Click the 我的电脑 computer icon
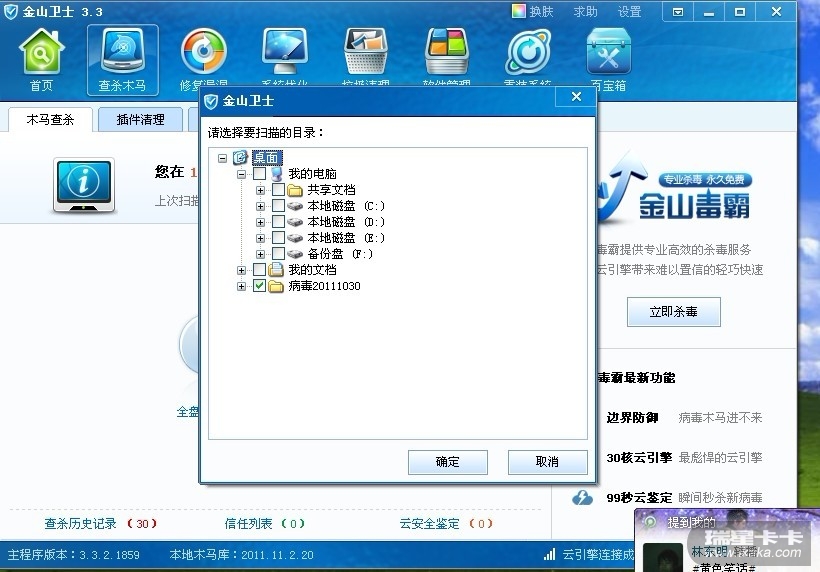Image resolution: width=820 pixels, height=572 pixels. tap(277, 174)
